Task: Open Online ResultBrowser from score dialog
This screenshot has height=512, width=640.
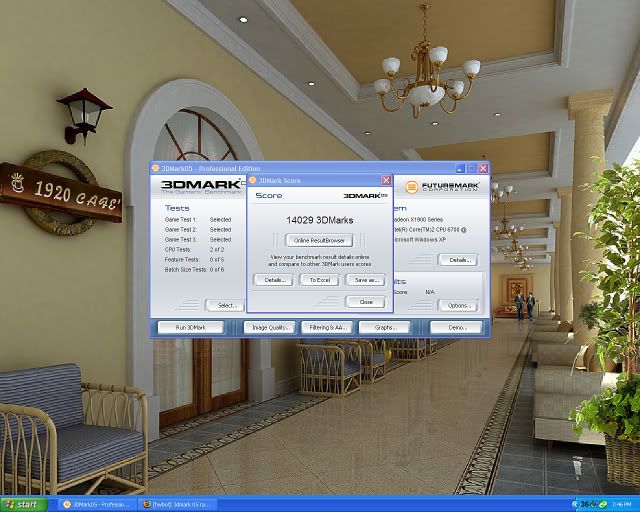Action: 319,240
